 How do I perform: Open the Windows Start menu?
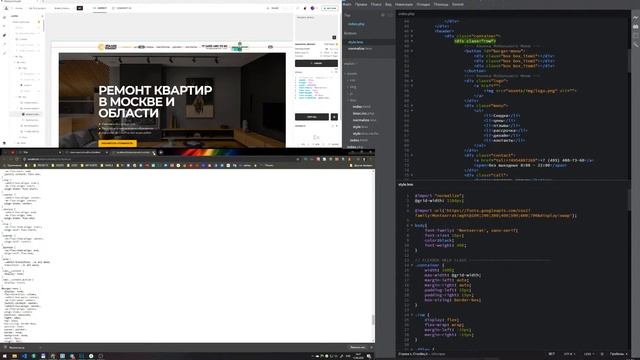tap(4, 356)
